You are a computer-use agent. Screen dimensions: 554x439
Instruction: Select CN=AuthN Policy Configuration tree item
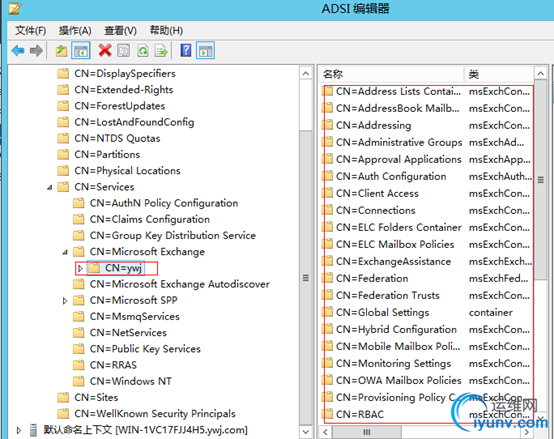164,203
